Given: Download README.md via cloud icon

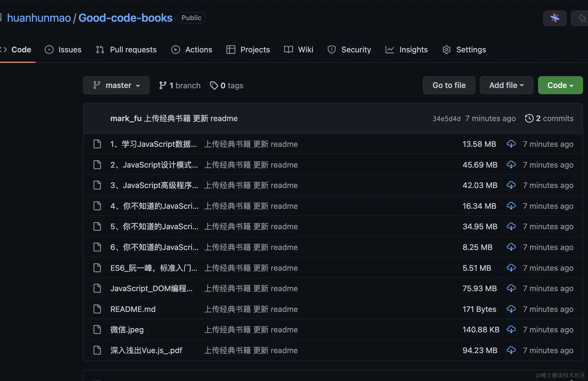Looking at the screenshot, I should pos(511,309).
